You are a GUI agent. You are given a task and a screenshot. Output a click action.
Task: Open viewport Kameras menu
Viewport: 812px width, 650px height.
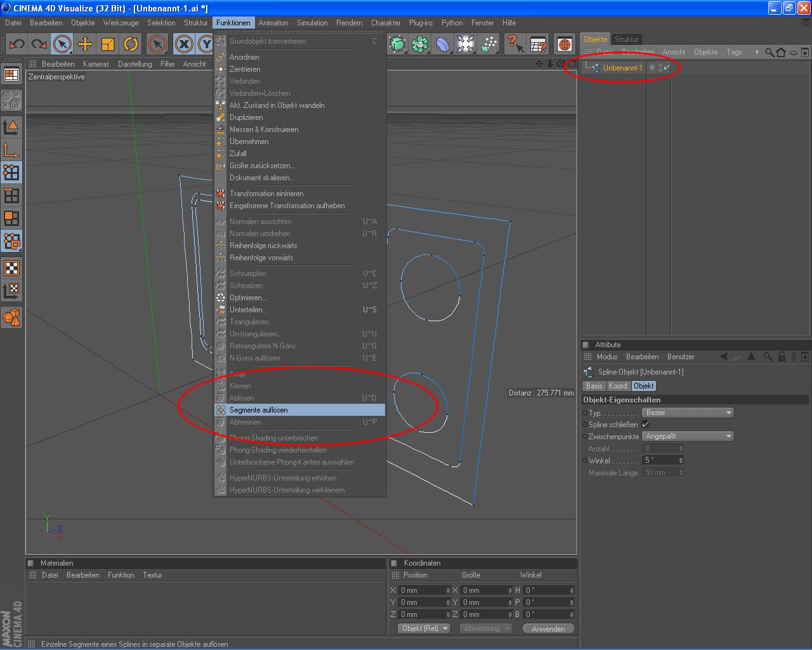point(96,64)
